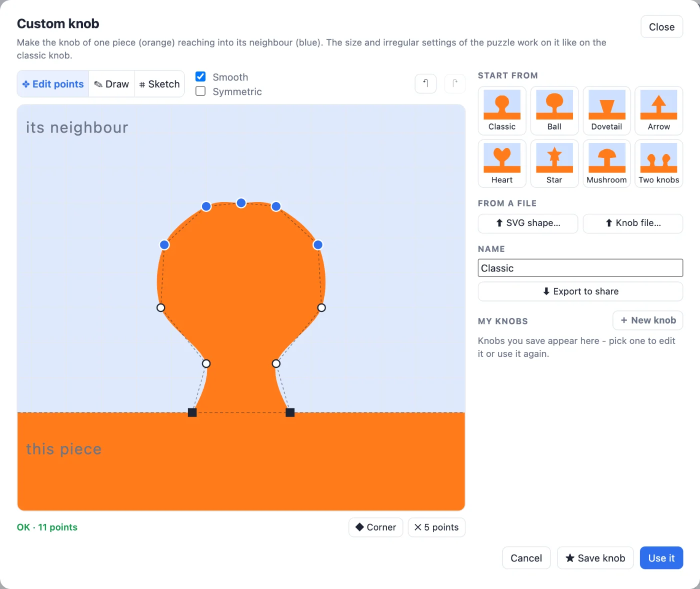Enable the Symmetric checkbox

(x=200, y=91)
